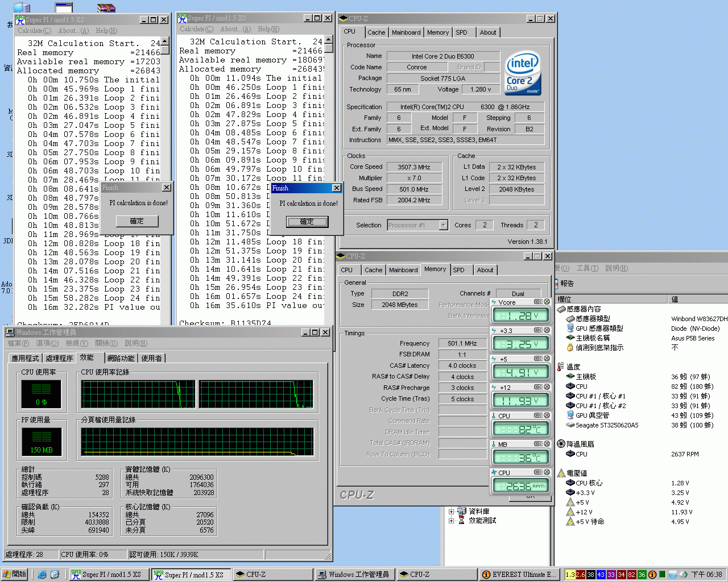Open 檔案(F) menu in Task Manager
728x582 pixels.
coord(18,343)
